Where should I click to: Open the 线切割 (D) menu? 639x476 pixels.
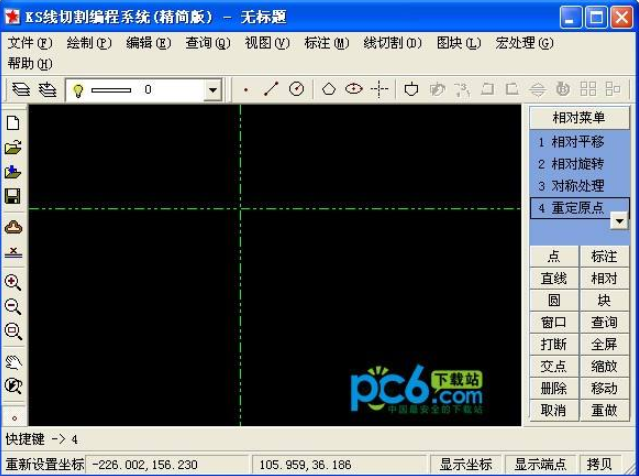(x=392, y=43)
